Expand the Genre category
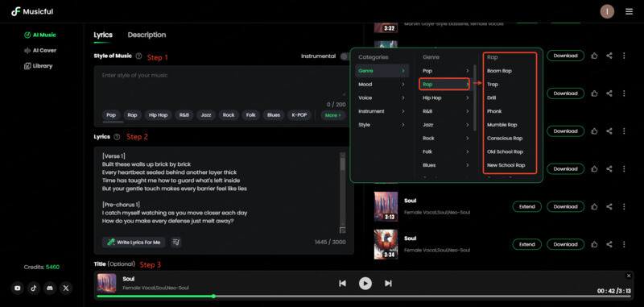Viewport: 644px width, 307px height. point(382,71)
